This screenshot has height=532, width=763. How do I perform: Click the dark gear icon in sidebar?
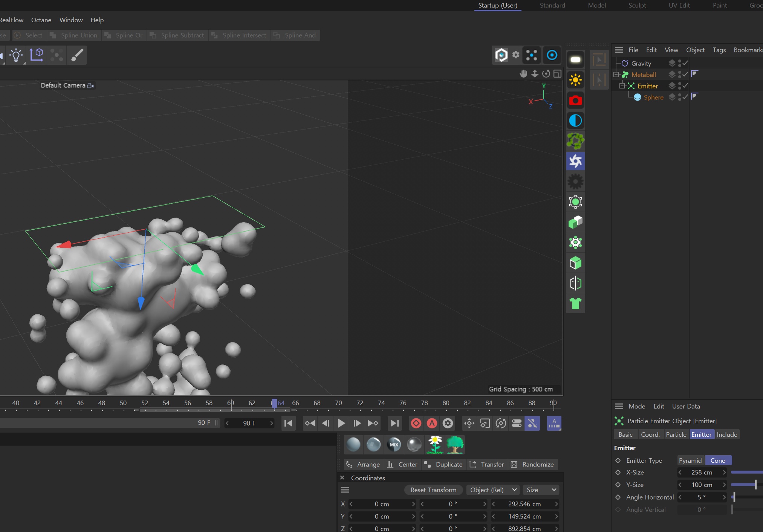click(x=575, y=181)
